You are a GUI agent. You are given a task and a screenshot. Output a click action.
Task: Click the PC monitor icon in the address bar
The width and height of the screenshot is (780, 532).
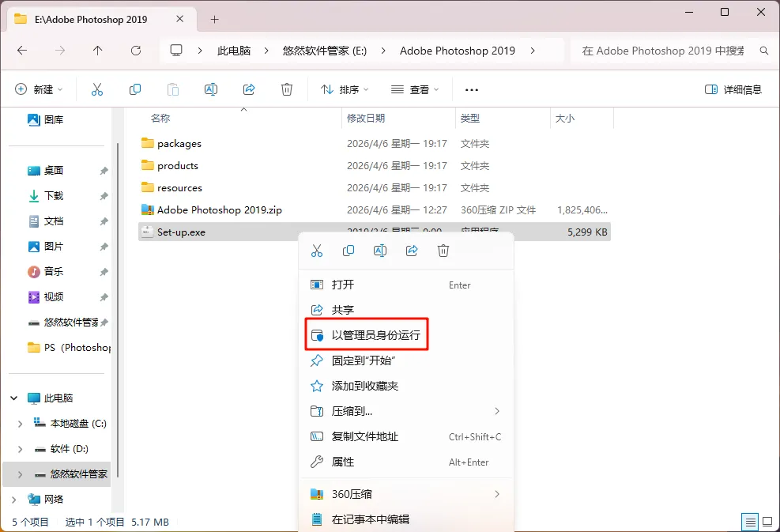[x=176, y=51]
